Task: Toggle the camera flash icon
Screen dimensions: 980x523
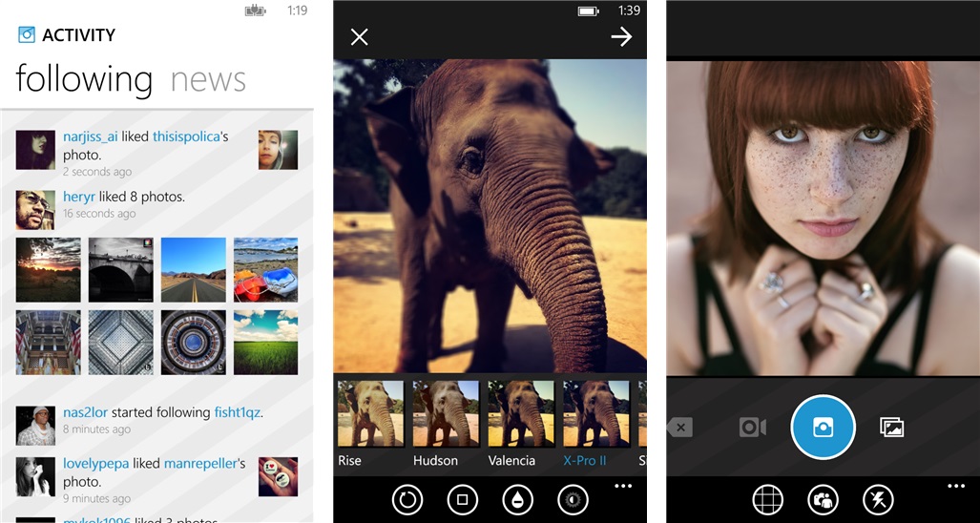Action: [878, 500]
